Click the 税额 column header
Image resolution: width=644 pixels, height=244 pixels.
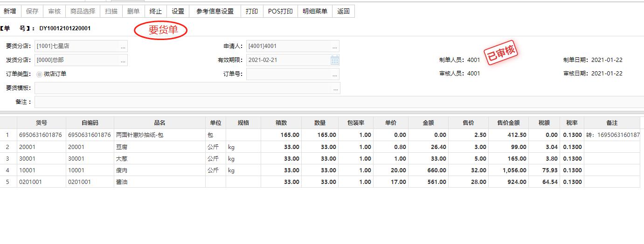pos(544,123)
